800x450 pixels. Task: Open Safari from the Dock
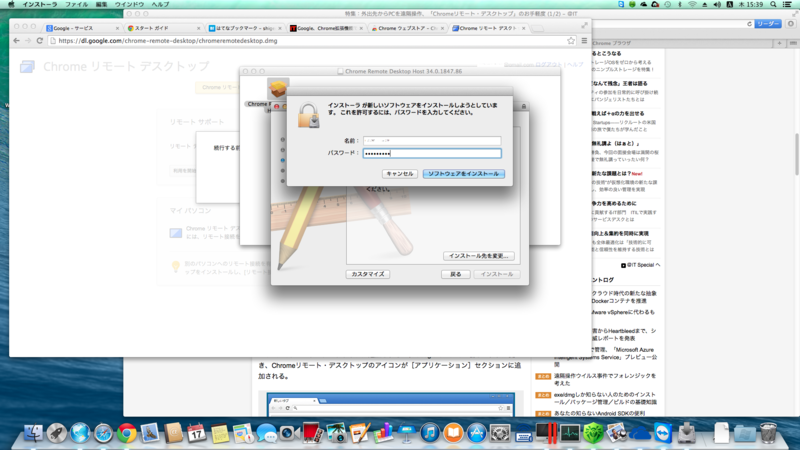tap(103, 433)
